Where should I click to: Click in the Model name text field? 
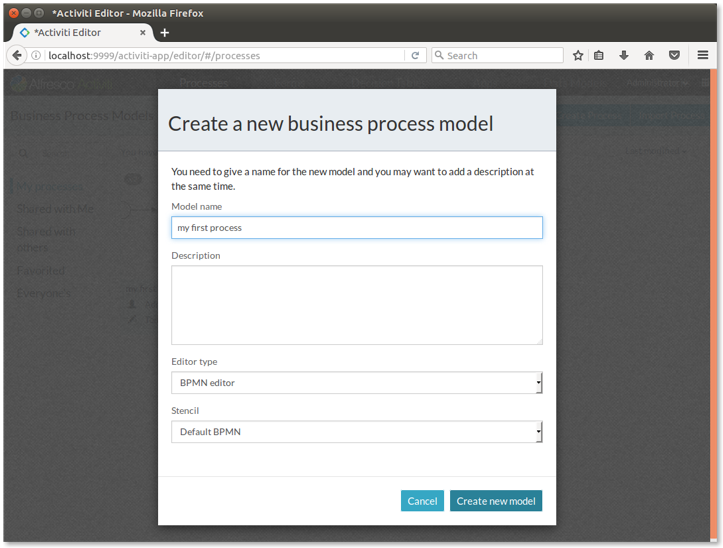(356, 228)
